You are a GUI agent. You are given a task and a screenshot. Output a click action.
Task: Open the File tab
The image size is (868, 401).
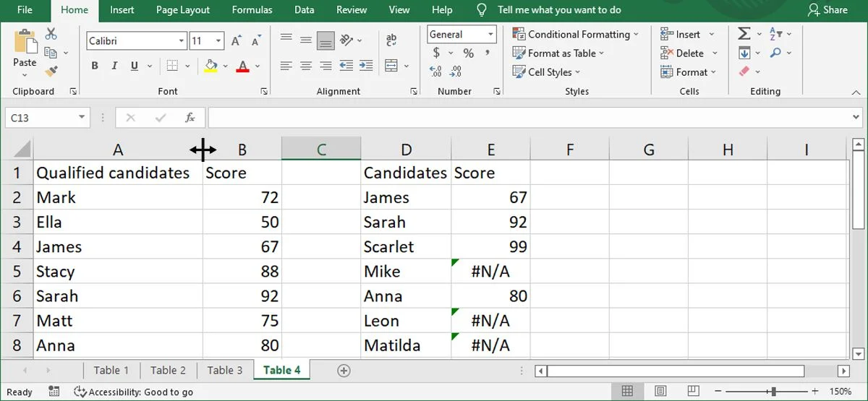click(25, 10)
